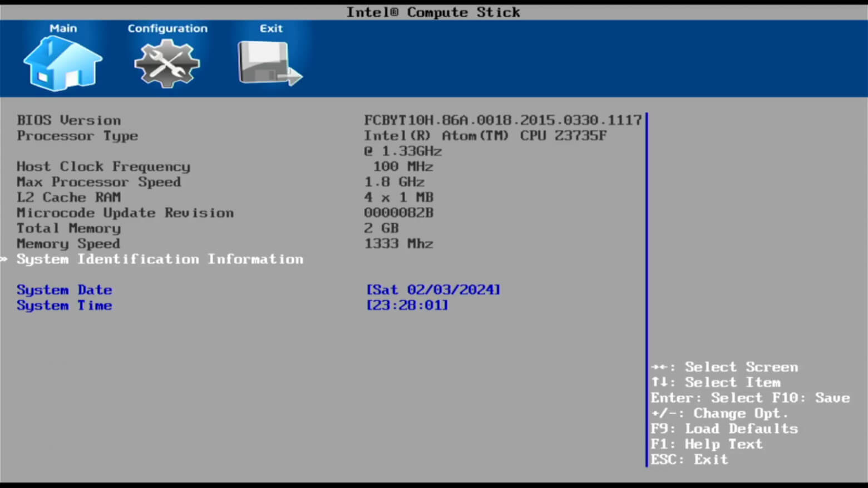Open the Configuration gear and tools icon
Image resolution: width=868 pixels, height=488 pixels.
click(167, 64)
